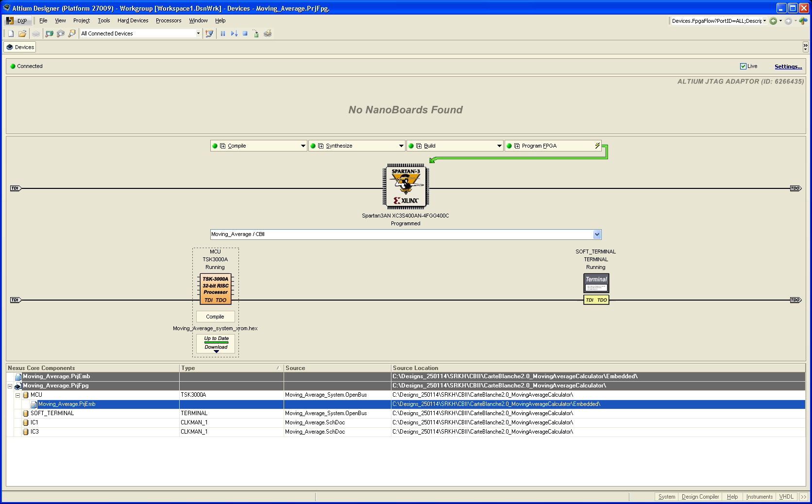Open the Tools menu

point(104,20)
